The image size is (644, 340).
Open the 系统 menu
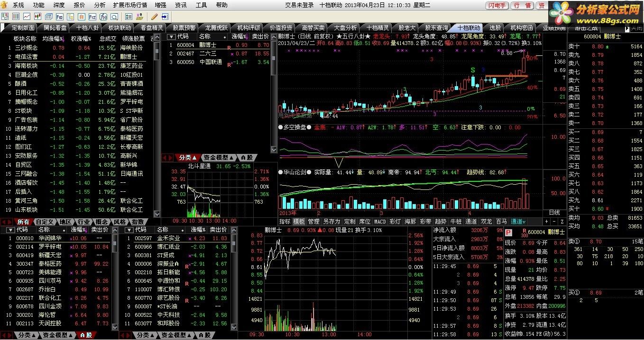point(18,5)
